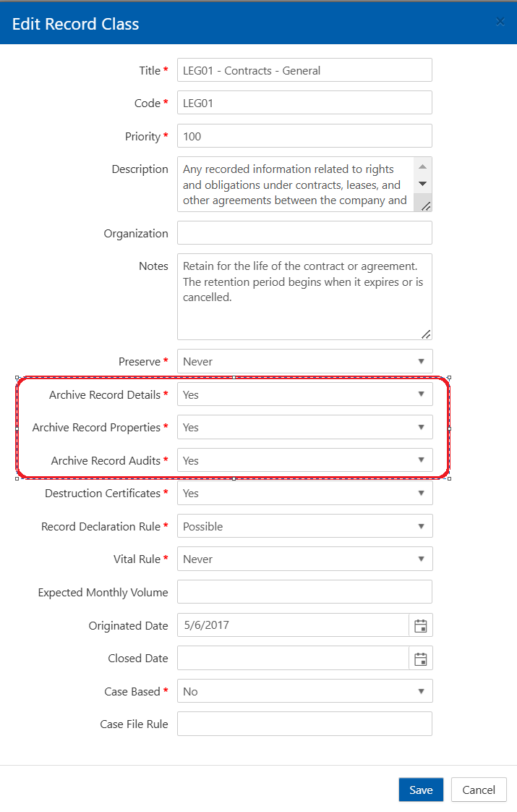The height and width of the screenshot is (812, 517).
Task: Expand the Preserve dropdown
Action: coord(304,361)
